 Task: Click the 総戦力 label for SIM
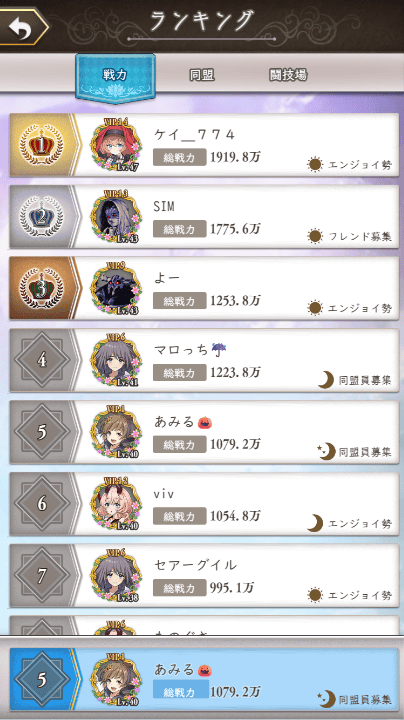pos(180,229)
